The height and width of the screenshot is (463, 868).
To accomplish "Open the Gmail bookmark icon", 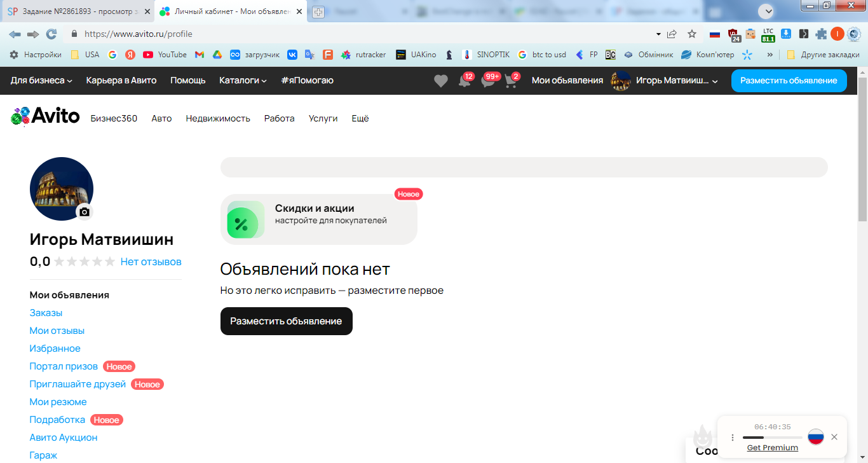I will pyautogui.click(x=199, y=55).
